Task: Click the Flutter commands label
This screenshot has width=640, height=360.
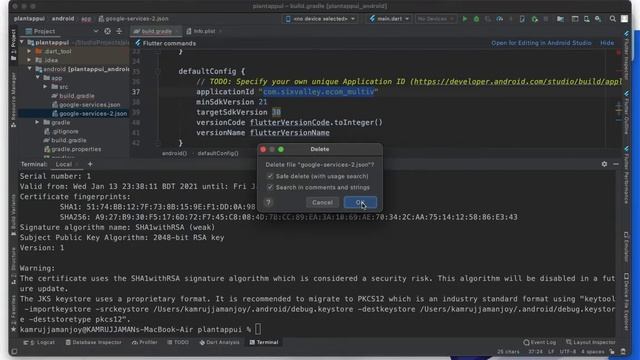Action: click(x=169, y=43)
